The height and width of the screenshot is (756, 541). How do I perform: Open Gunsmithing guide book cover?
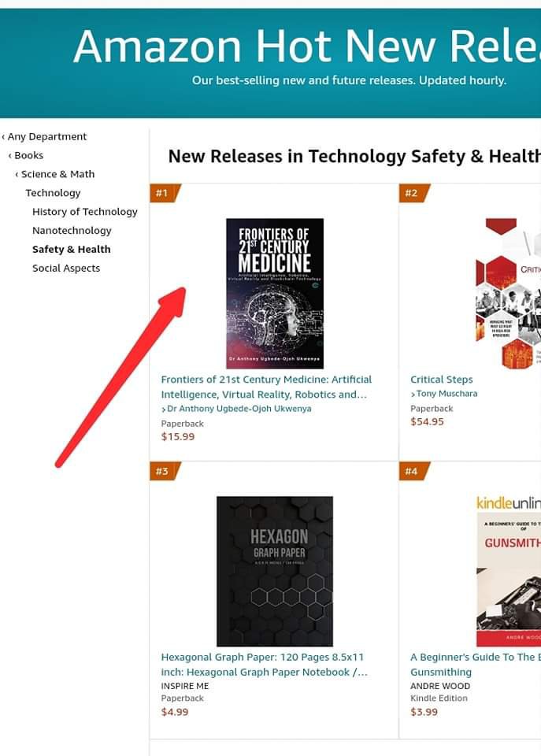pos(509,572)
